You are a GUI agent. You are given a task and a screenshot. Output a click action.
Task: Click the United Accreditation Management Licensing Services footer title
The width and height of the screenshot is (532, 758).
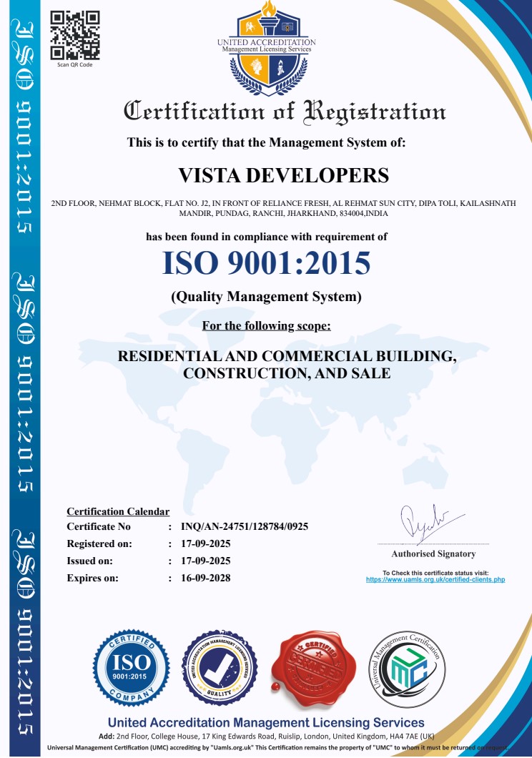[266, 722]
